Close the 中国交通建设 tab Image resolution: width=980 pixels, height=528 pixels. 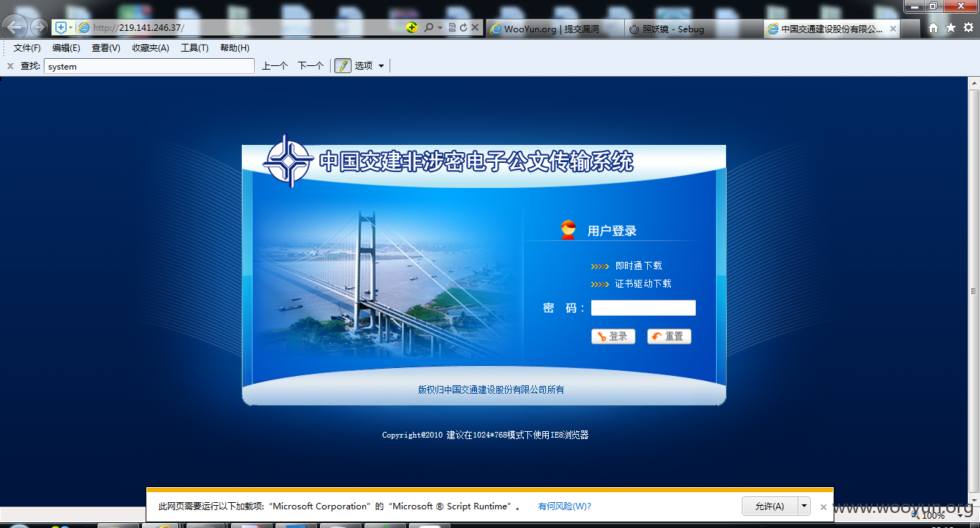click(893, 29)
